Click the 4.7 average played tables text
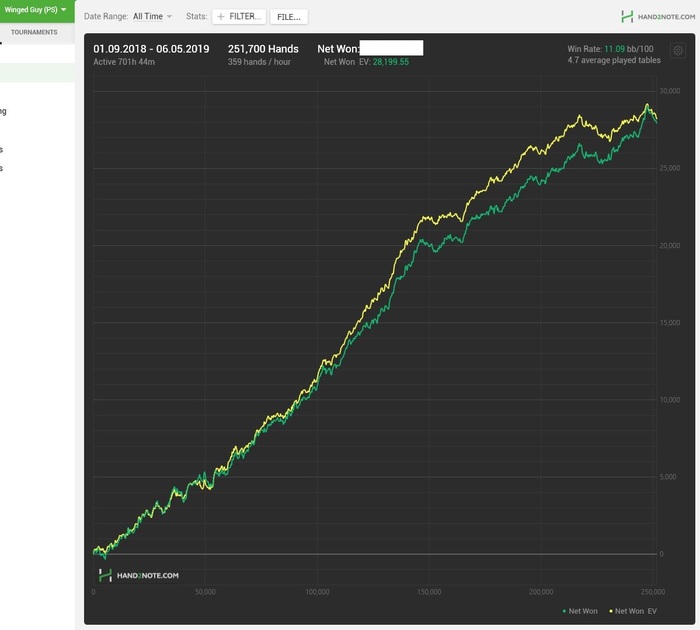Viewport: 700px width, 630px height. [x=614, y=60]
